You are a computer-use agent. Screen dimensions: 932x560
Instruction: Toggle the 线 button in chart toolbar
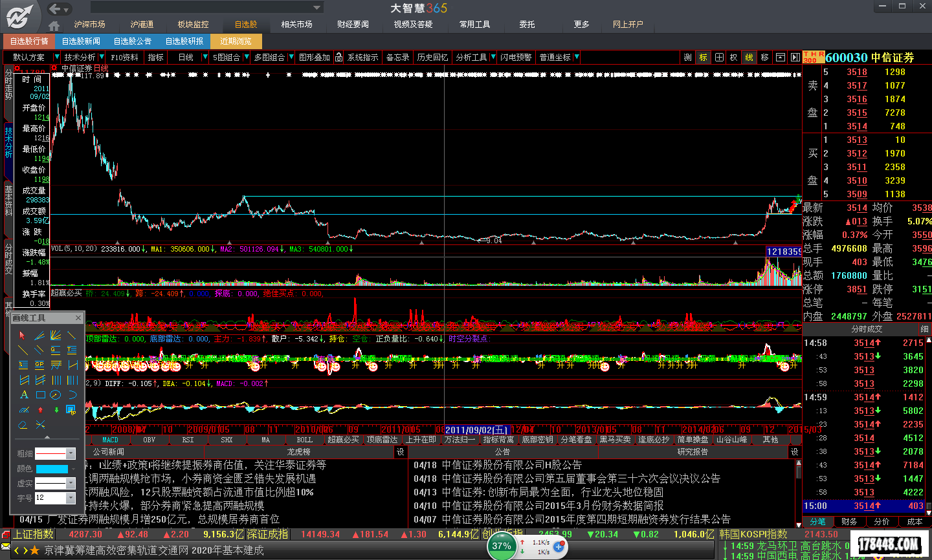(x=749, y=58)
